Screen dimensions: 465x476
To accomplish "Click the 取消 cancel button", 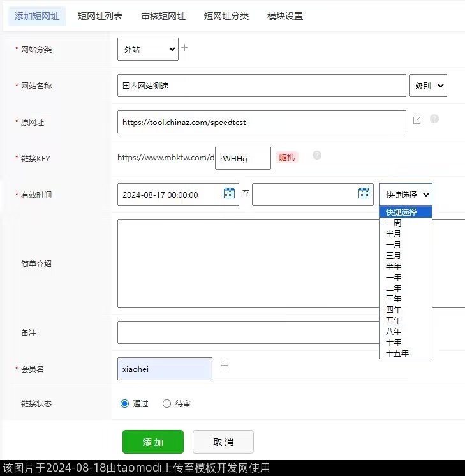I will pos(223,442).
